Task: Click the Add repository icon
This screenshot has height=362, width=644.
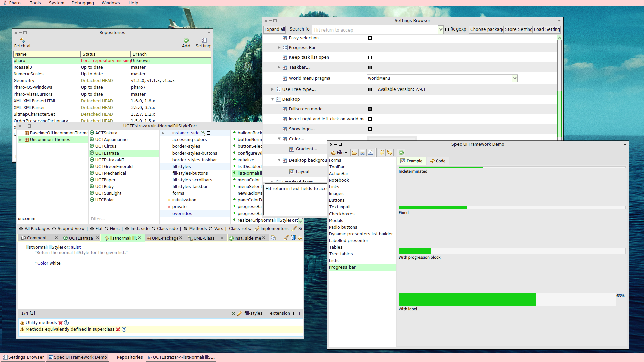Action: (186, 41)
